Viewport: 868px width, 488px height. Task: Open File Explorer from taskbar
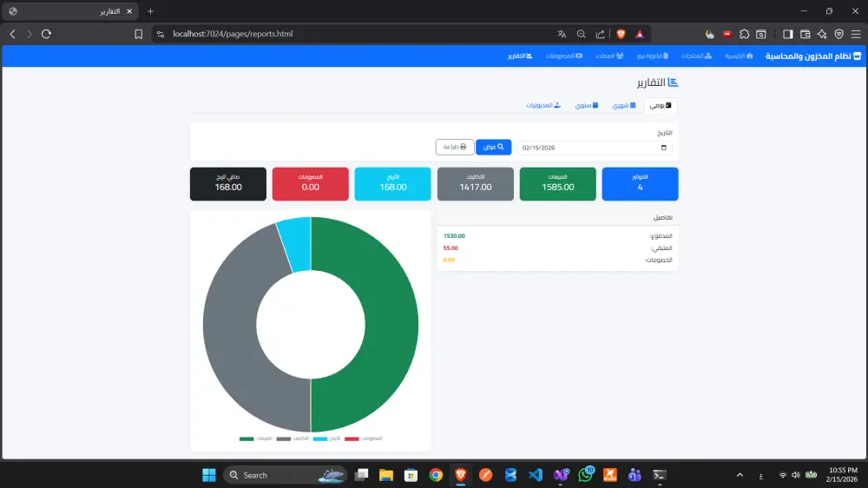pyautogui.click(x=386, y=475)
